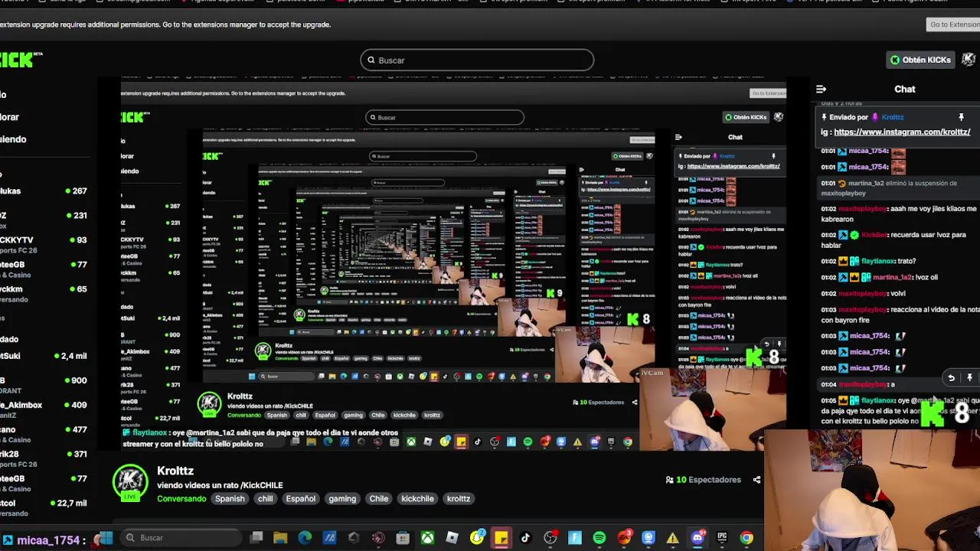
Task: Click the pin icon on the pinned message
Action: click(x=961, y=117)
